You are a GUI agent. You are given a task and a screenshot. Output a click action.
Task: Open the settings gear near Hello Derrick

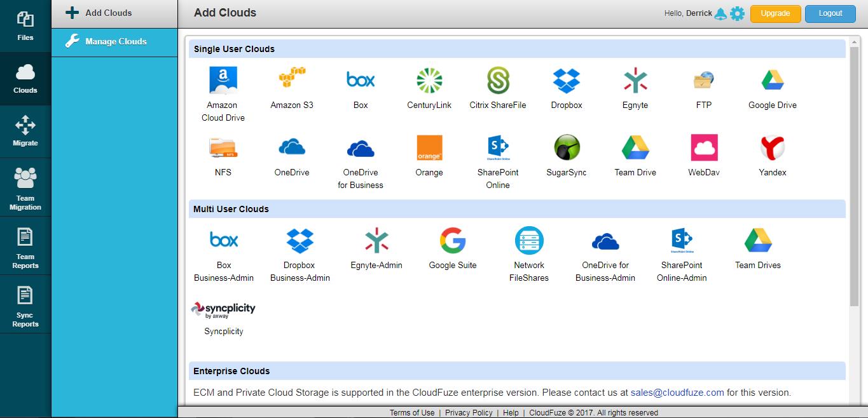pyautogui.click(x=736, y=13)
